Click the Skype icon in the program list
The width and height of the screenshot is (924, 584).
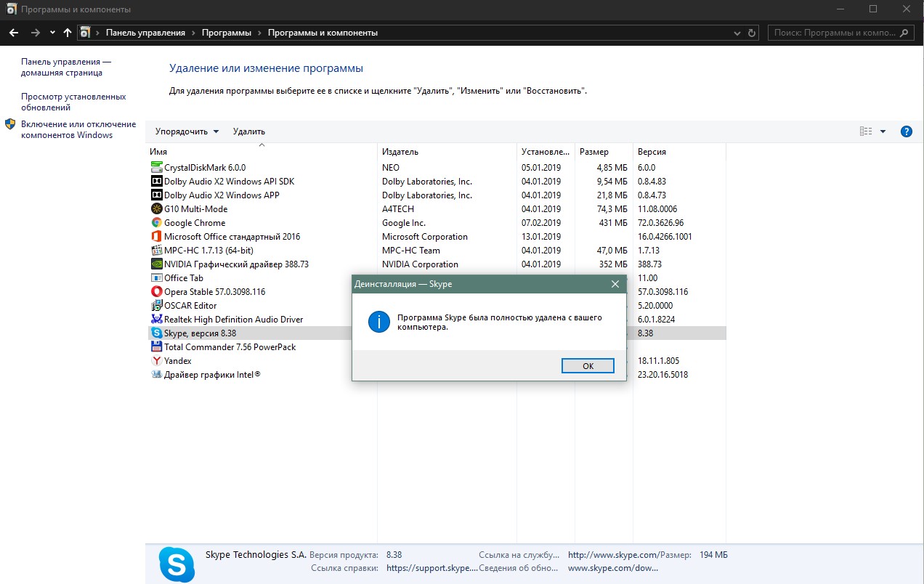[156, 333]
